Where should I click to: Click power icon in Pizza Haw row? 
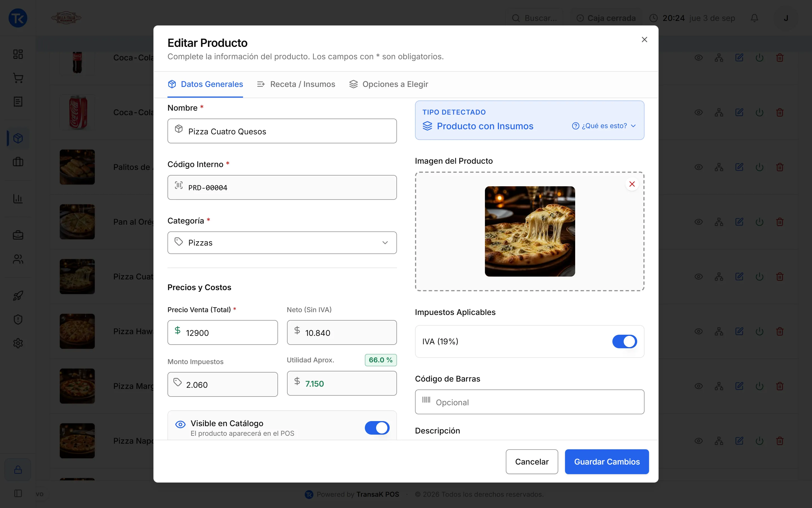coord(759,331)
